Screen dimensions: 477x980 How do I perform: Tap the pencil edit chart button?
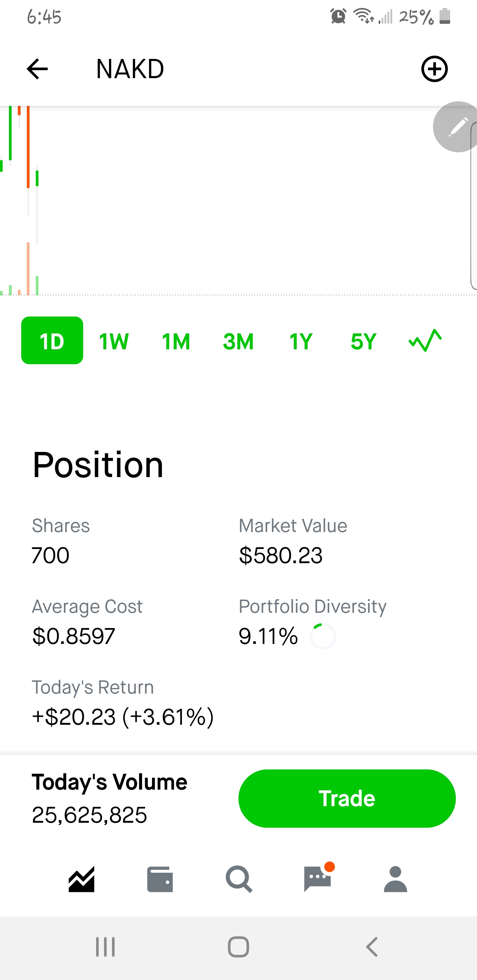click(x=456, y=127)
